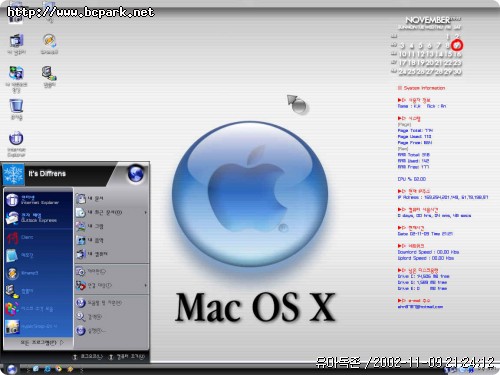Viewport: 500px width, 375px height.
Task: Click the IP Address line in system info
Action: (x=443, y=197)
